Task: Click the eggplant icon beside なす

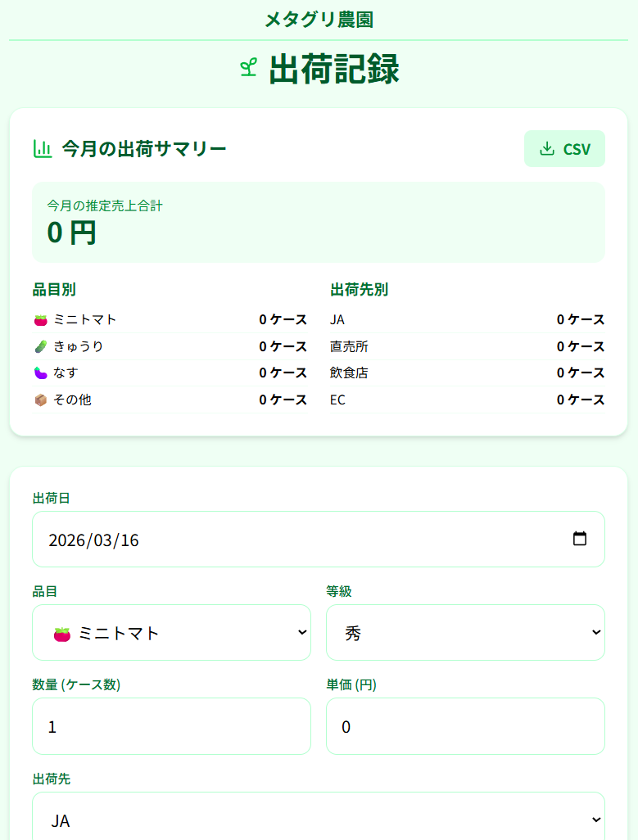Action: [43, 373]
